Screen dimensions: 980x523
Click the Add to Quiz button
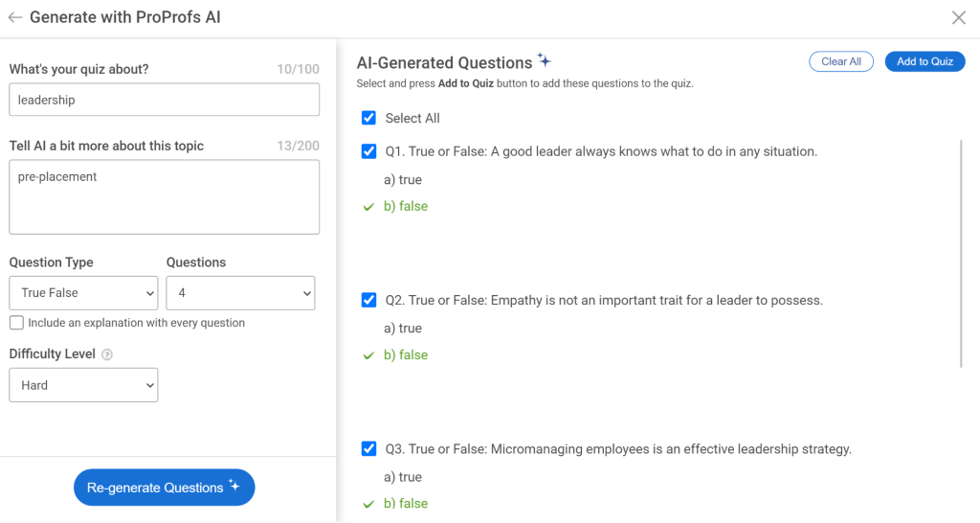pyautogui.click(x=924, y=61)
